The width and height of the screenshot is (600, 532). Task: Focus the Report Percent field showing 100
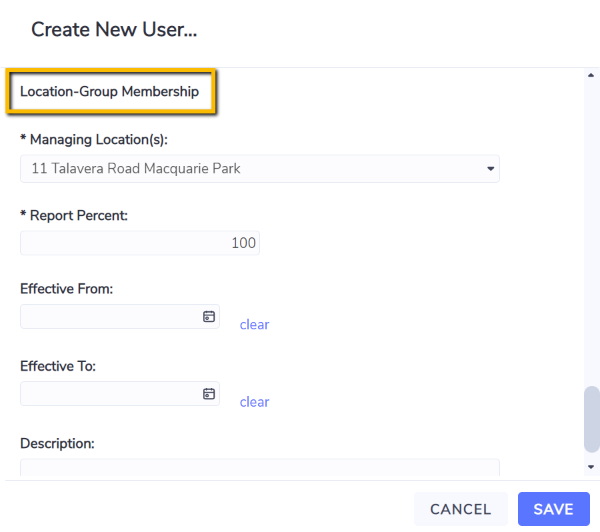(x=140, y=243)
